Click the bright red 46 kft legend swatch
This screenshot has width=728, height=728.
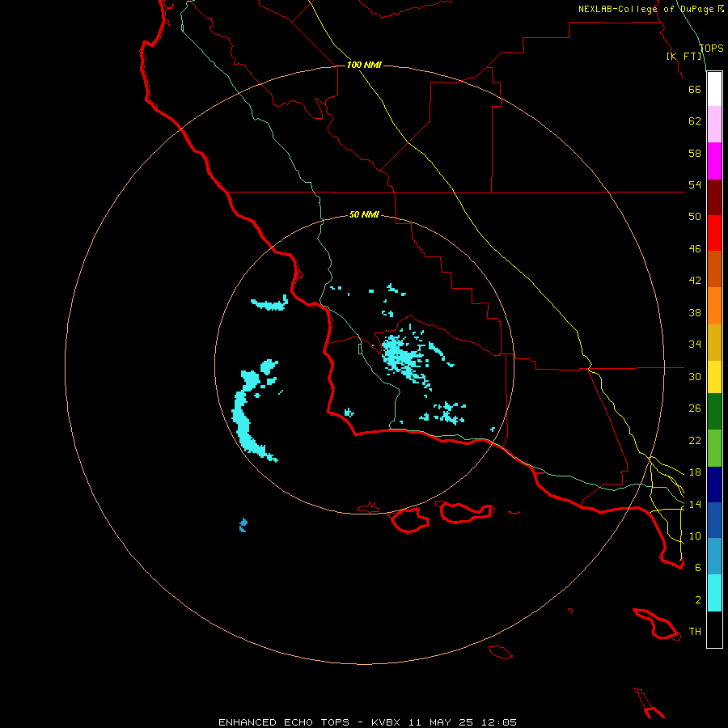tap(714, 233)
